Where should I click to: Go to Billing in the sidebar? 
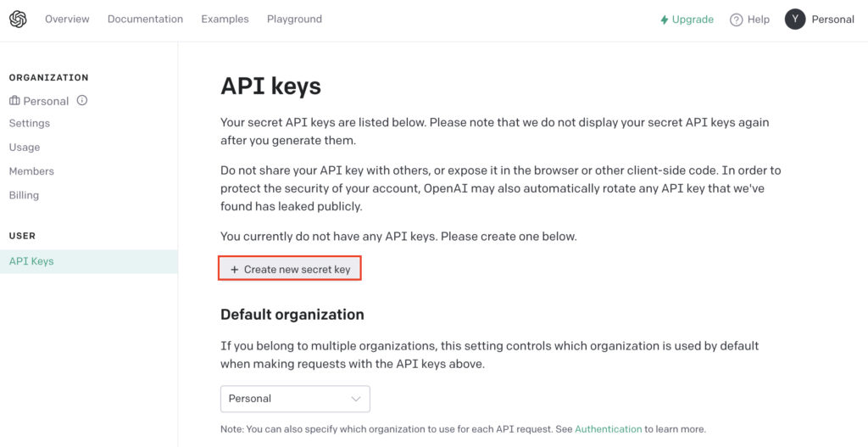pos(24,195)
